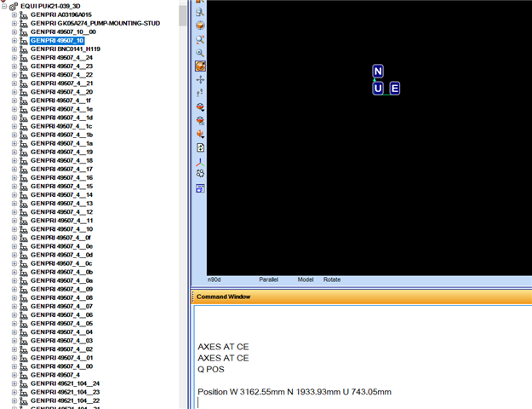Expand GENPRI 49507_4__1c node
The image size is (532, 409).
tap(14, 126)
